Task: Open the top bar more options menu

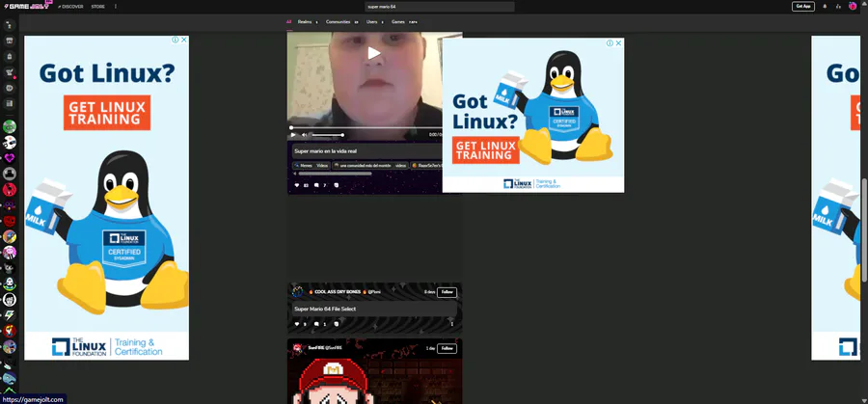Action: [115, 7]
